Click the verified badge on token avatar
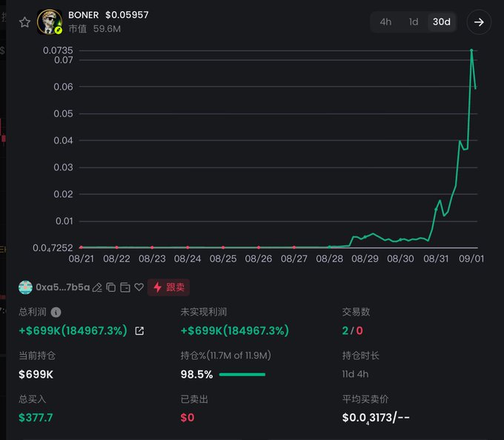504x440 pixels. 58,30
